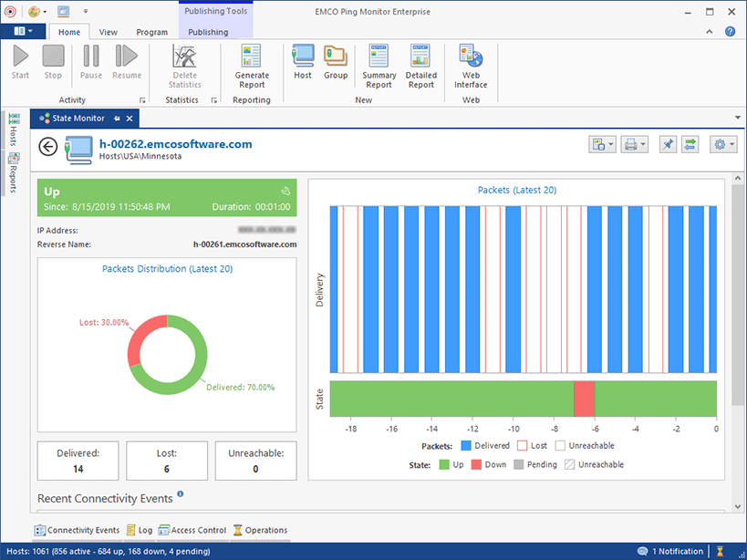The width and height of the screenshot is (747, 560).
Task: Pause monitoring activity
Action: [90, 62]
